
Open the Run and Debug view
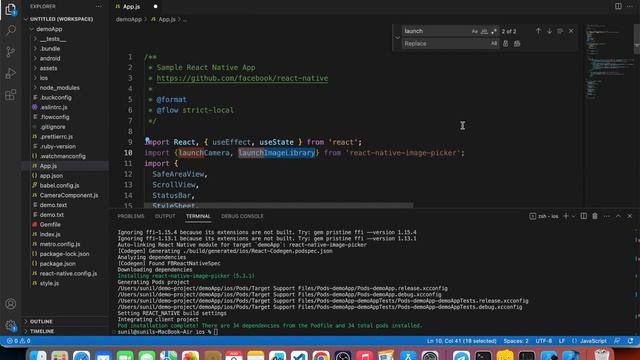click(x=11, y=73)
